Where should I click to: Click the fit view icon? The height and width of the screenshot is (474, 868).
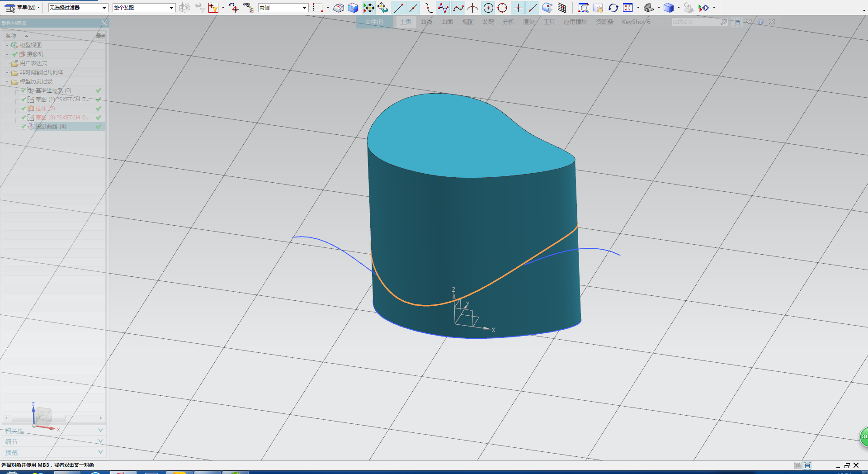(x=628, y=8)
